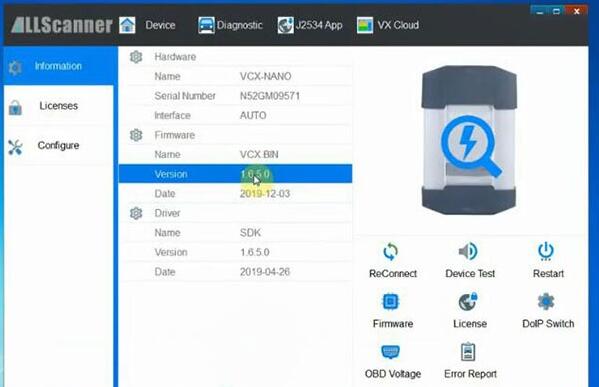Viewport: 599px width, 387px height.
Task: Click the ALLScanner logo
Action: click(x=62, y=25)
